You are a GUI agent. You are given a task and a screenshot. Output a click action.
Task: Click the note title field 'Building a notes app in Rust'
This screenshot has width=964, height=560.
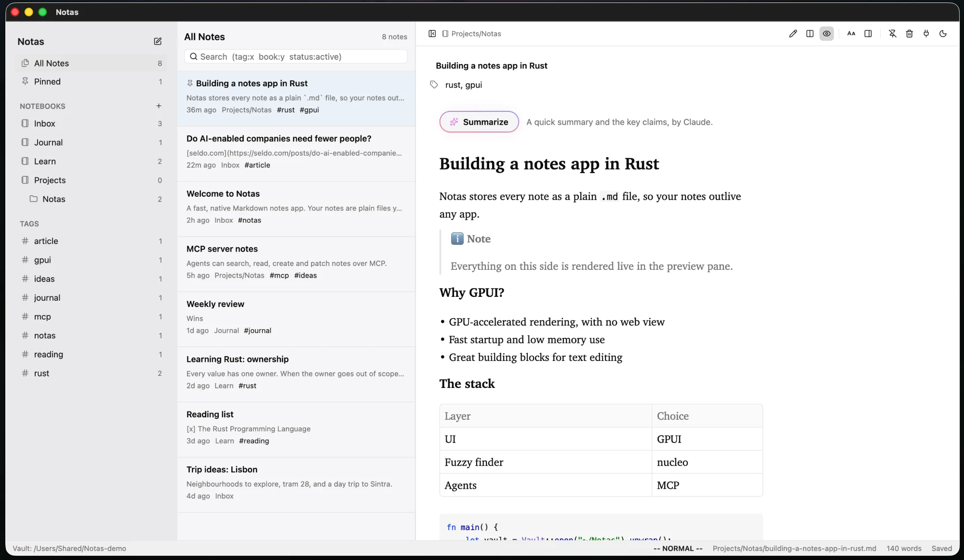pyautogui.click(x=491, y=66)
